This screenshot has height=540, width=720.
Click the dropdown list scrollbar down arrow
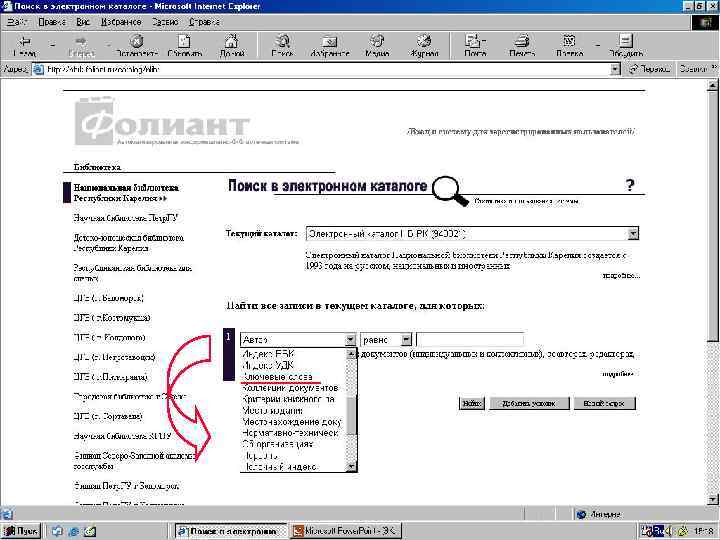pos(351,467)
